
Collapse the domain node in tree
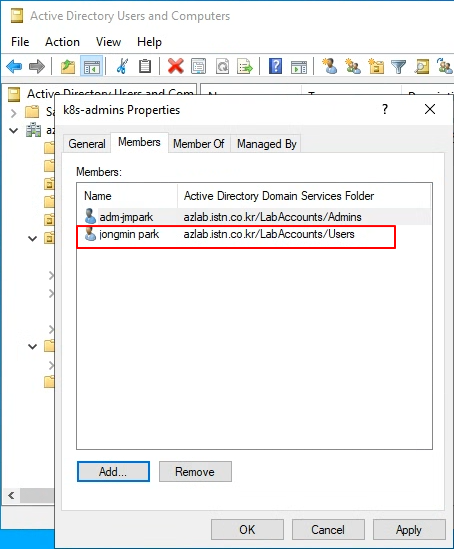[x=14, y=131]
